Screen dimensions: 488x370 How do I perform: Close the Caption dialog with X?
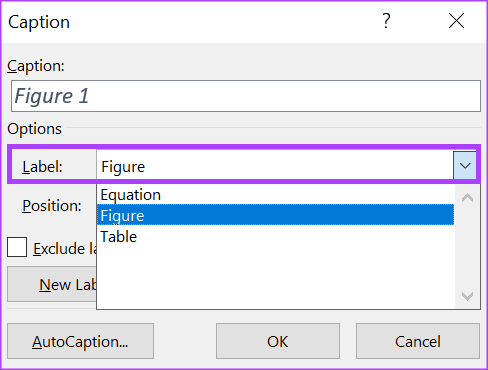(x=456, y=21)
